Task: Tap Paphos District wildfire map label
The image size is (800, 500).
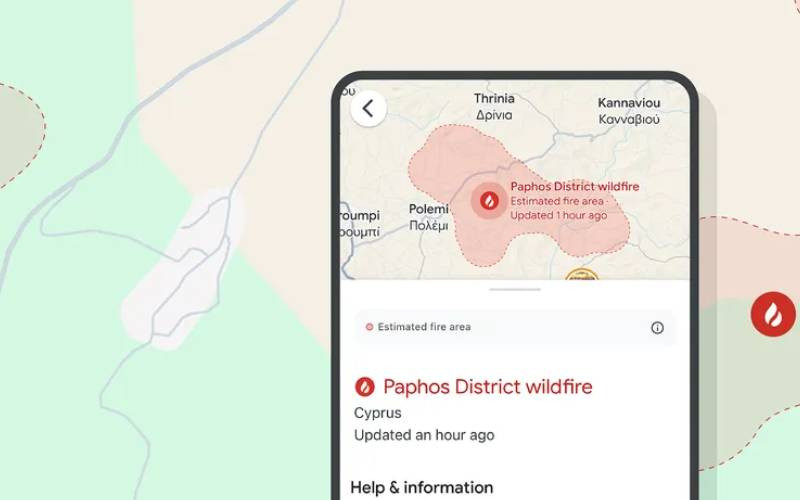Action: [x=574, y=187]
